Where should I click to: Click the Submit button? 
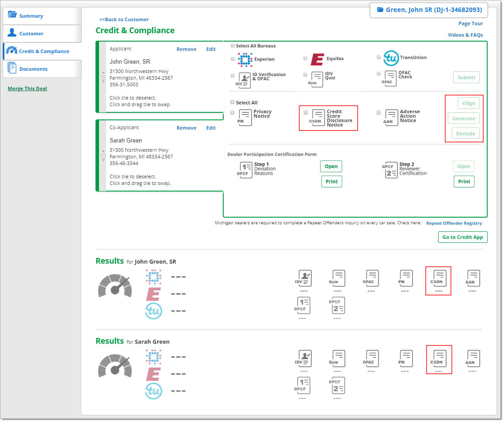point(466,77)
